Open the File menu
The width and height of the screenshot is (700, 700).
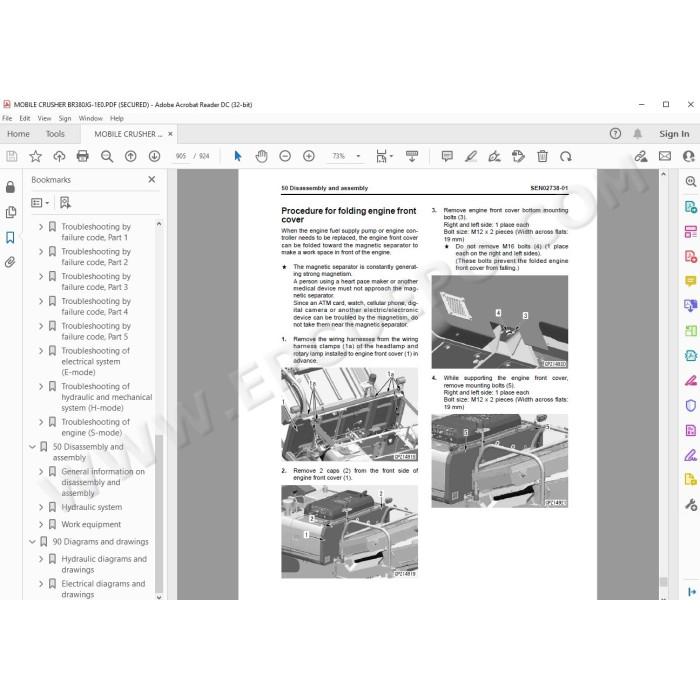point(7,118)
